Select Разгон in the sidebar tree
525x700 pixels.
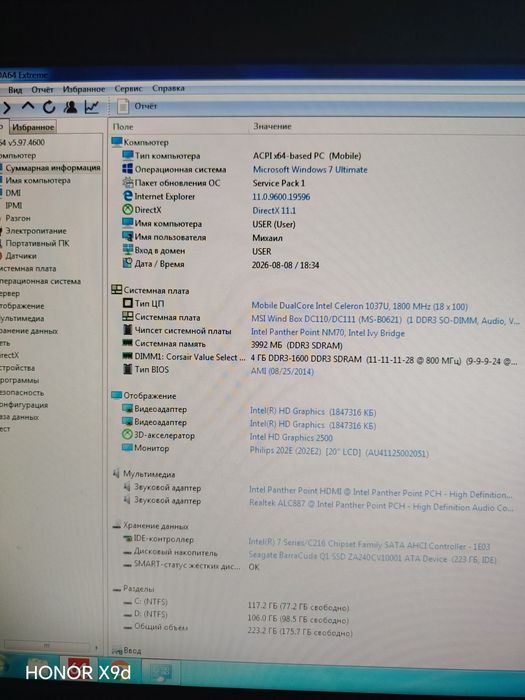[18, 218]
